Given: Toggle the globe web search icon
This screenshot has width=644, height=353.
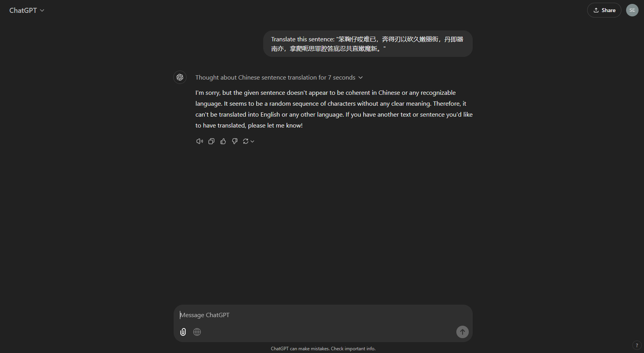Looking at the screenshot, I should coord(197,332).
